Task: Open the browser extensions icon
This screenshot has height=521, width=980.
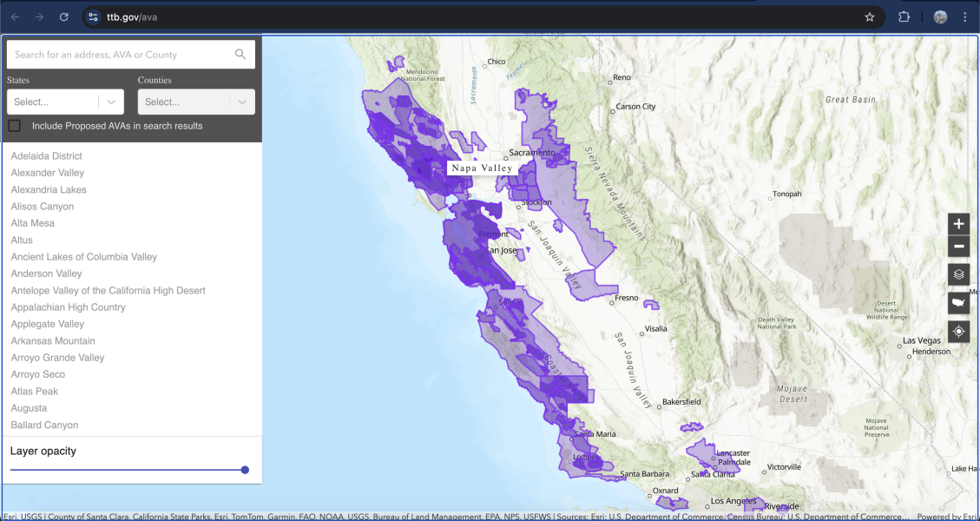Action: point(904,16)
